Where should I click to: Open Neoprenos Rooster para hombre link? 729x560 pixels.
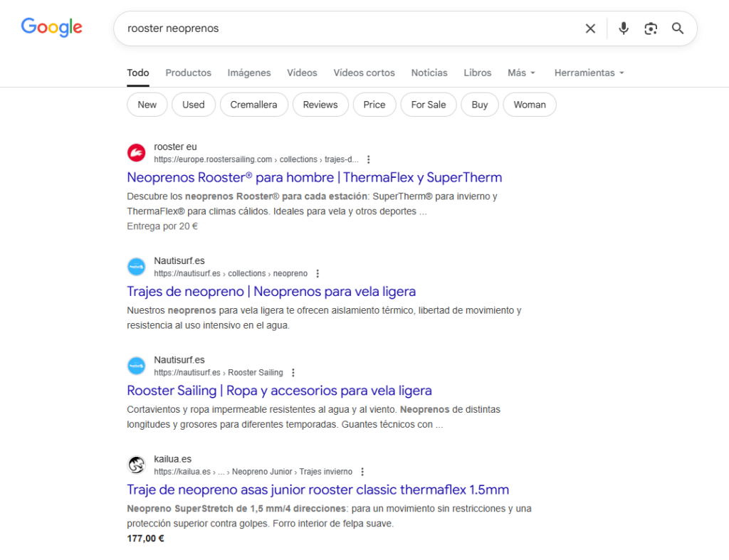click(x=314, y=177)
